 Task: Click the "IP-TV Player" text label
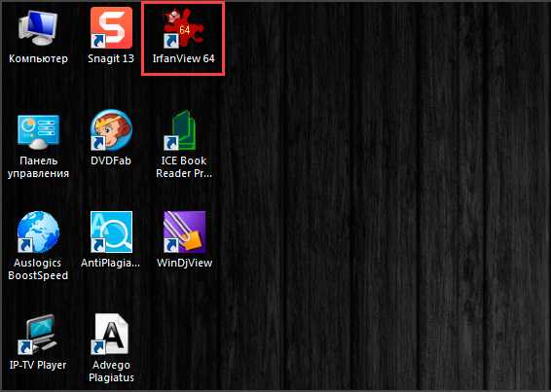38,365
